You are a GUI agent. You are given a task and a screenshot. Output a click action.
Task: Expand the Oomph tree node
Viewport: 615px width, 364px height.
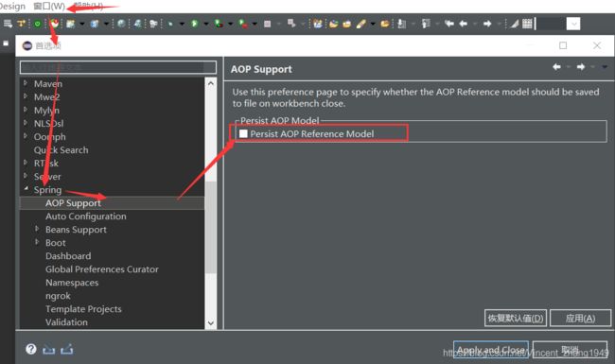[26, 136]
